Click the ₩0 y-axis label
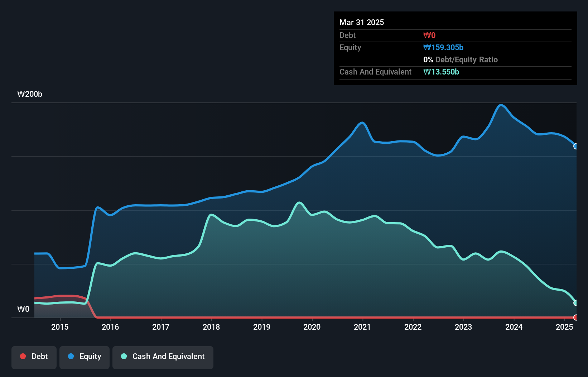The width and height of the screenshot is (588, 377). [23, 309]
